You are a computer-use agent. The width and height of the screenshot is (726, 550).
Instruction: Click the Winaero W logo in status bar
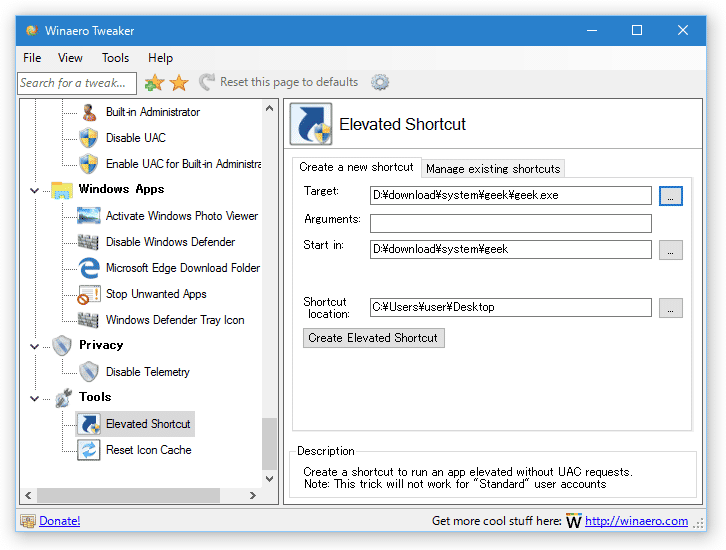click(574, 521)
